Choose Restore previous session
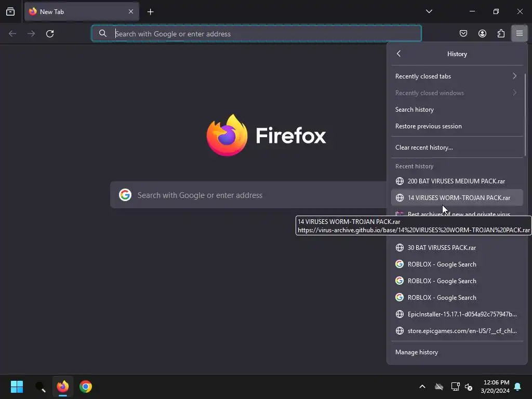 [x=457, y=126]
